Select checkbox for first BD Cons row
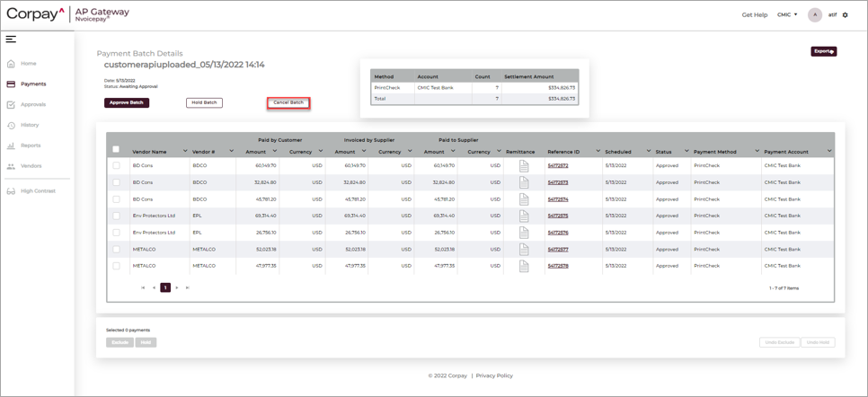 point(116,166)
